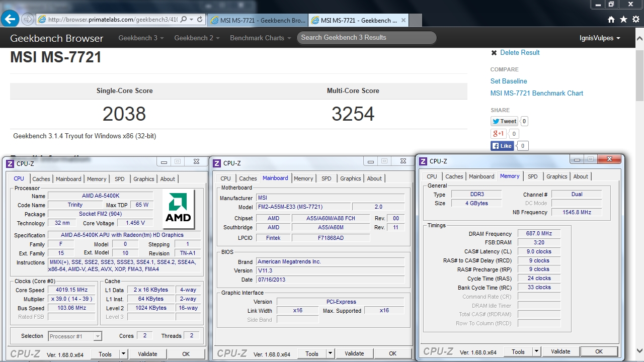The height and width of the screenshot is (362, 644).
Task: Select Graphics tab in middle CPU-Z window
Action: (351, 178)
